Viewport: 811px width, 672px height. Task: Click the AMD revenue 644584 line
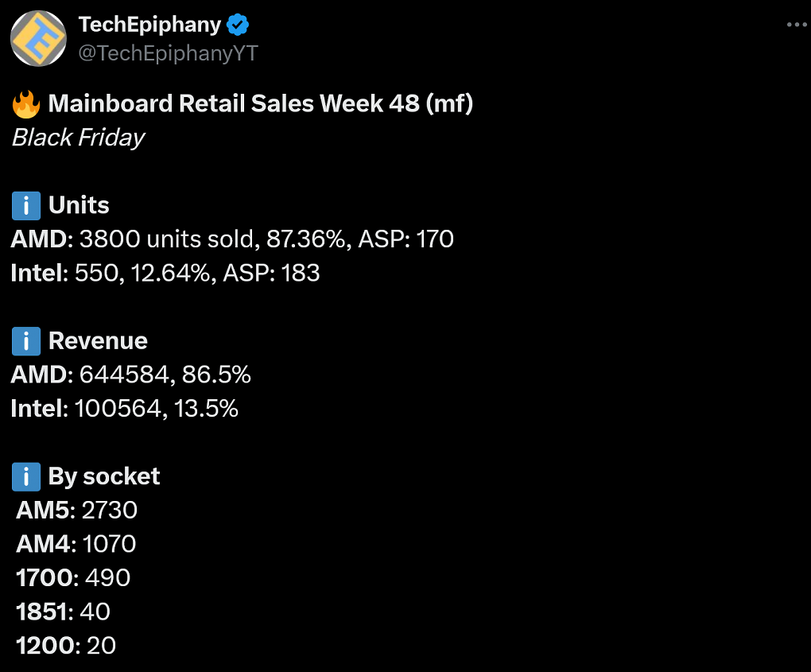(131, 375)
